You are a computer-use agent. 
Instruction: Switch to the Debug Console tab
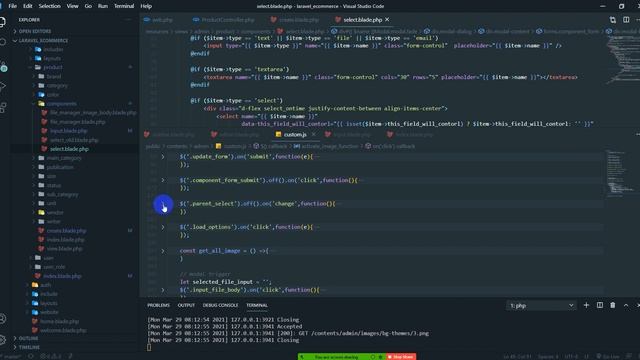pos(220,305)
